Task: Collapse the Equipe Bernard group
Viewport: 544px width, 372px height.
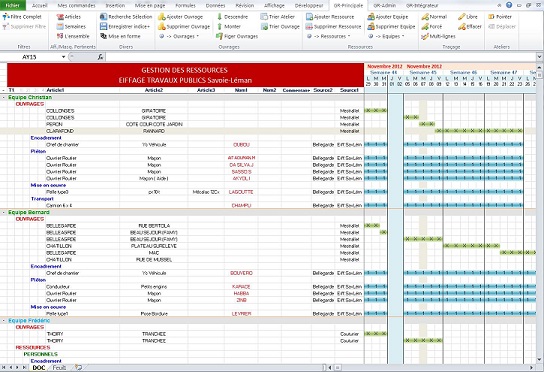Action: pyautogui.click(x=3, y=212)
